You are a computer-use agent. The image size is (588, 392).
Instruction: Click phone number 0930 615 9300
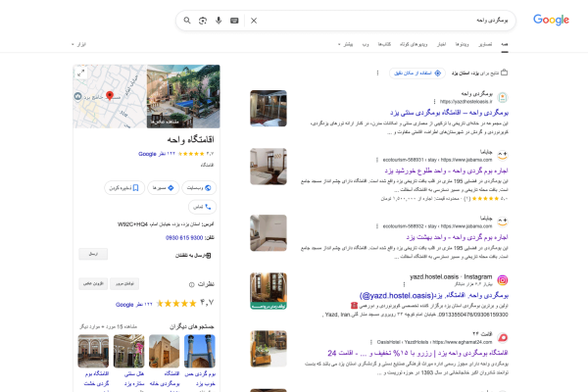(184, 238)
